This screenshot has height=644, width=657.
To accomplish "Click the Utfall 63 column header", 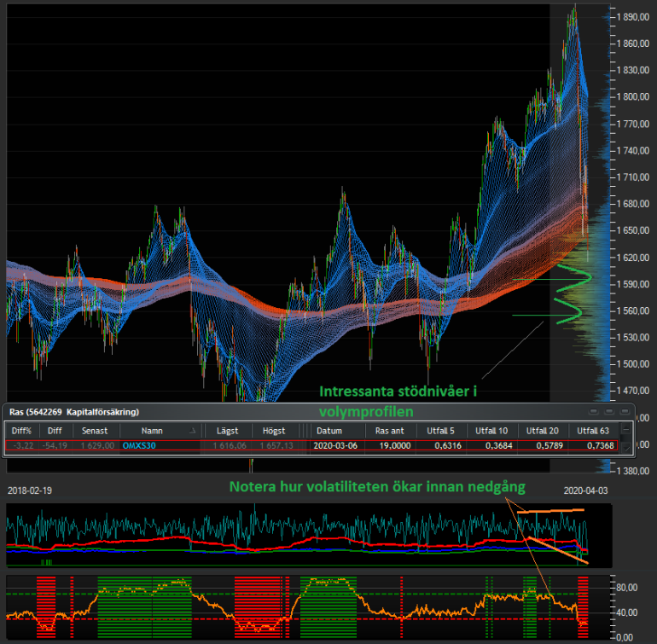I will [594, 431].
